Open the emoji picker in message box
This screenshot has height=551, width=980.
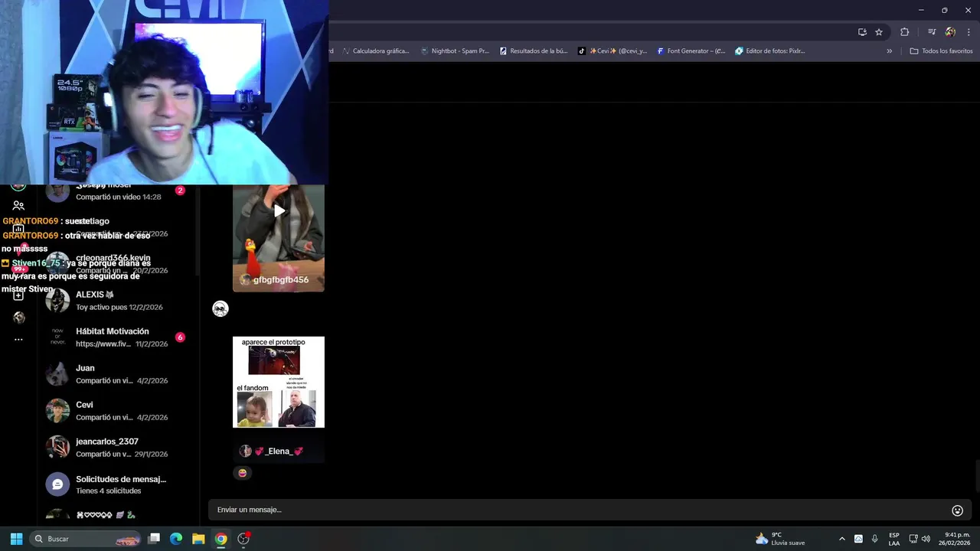(x=957, y=510)
